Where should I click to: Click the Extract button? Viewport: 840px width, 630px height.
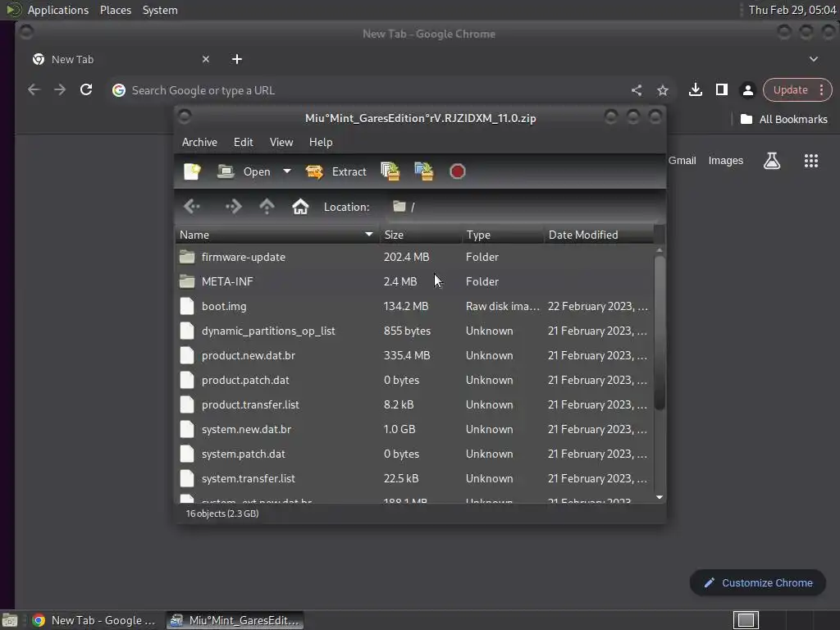(x=336, y=171)
